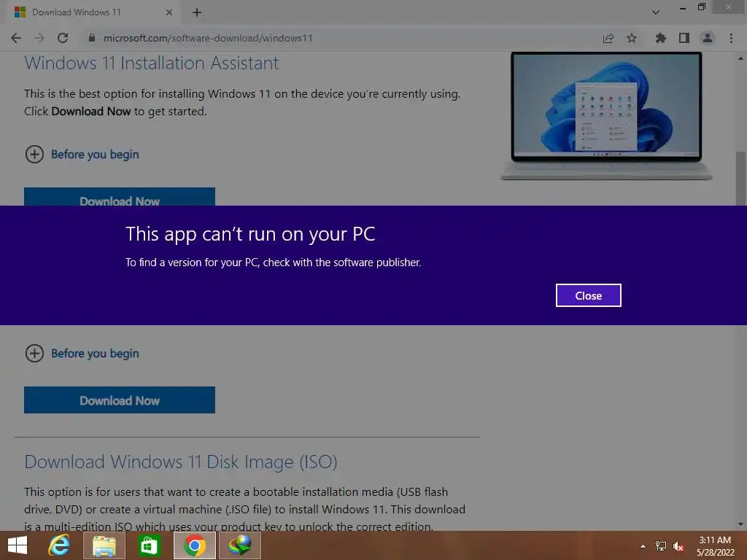Open the Windows Store taskbar icon
Image resolution: width=747 pixels, height=560 pixels.
pyautogui.click(x=149, y=545)
